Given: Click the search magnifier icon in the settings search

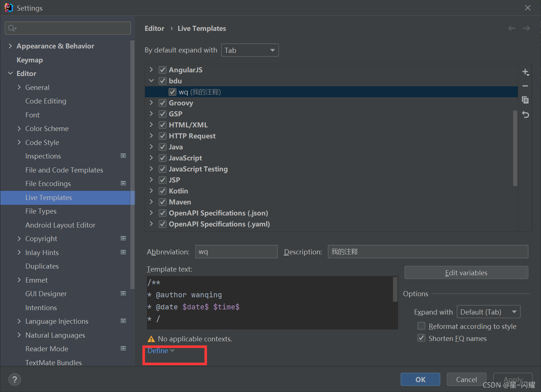Looking at the screenshot, I should (x=12, y=28).
